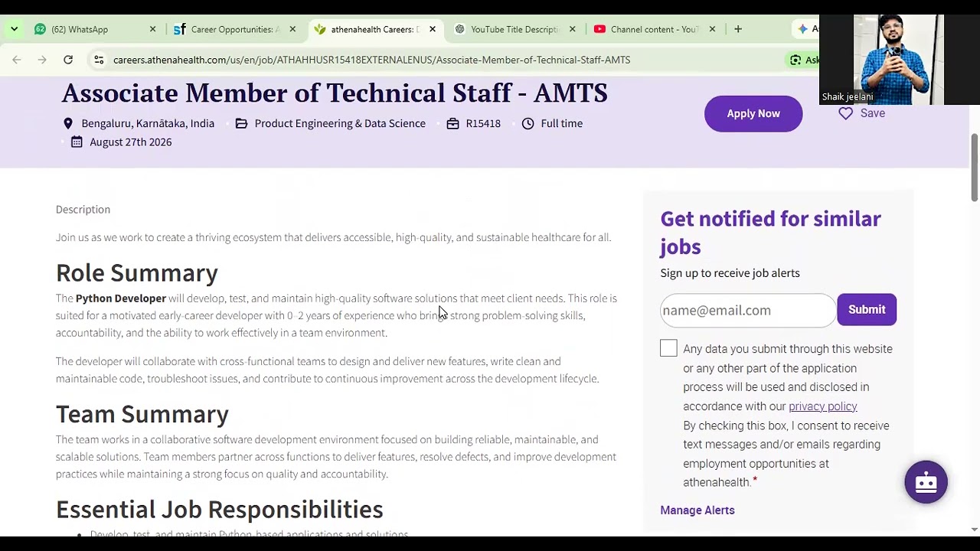Check the data consent checkbox
The image size is (980, 551).
point(668,348)
